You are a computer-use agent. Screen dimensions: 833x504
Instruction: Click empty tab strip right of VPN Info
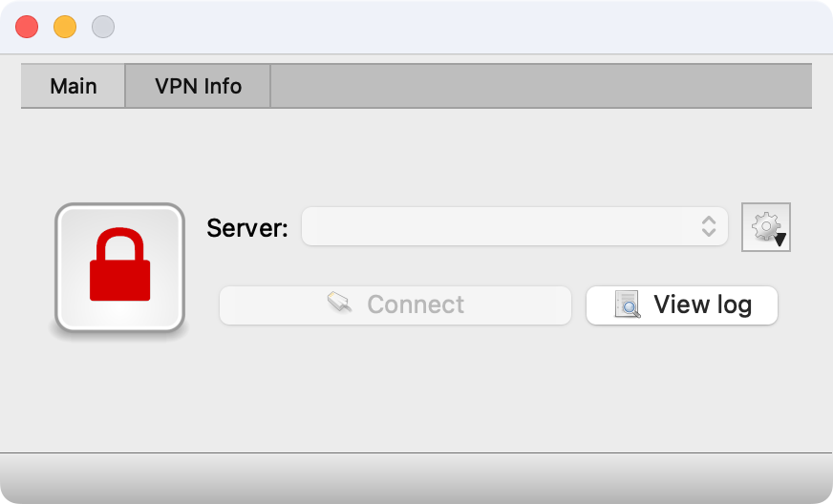coord(541,86)
